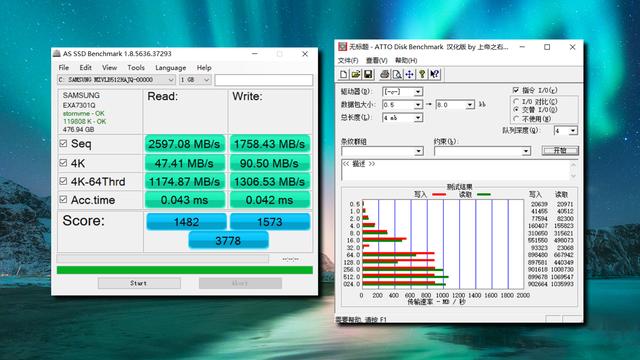
Task: Click the Open folder icon in ATTO toolbar
Action: pos(356,74)
